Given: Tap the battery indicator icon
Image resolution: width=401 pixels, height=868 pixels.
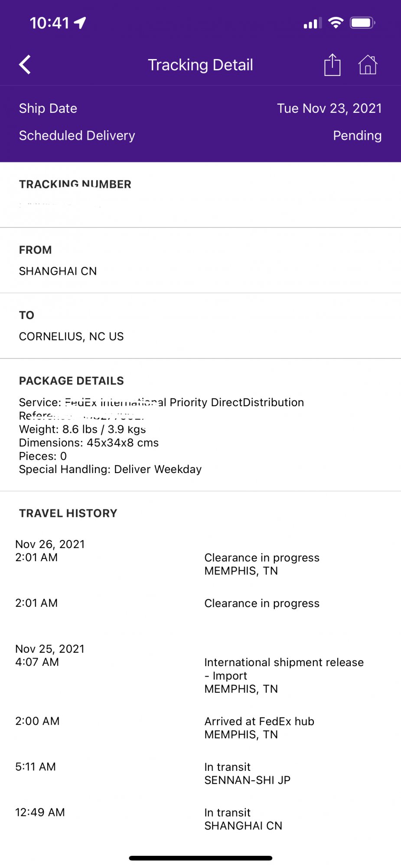Looking at the screenshot, I should point(362,23).
